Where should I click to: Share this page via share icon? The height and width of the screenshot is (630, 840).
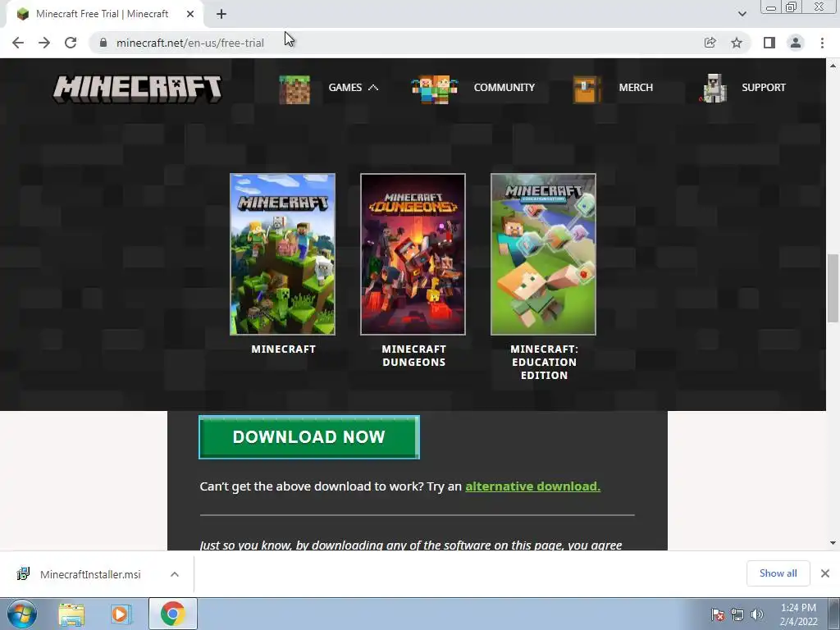tap(710, 43)
